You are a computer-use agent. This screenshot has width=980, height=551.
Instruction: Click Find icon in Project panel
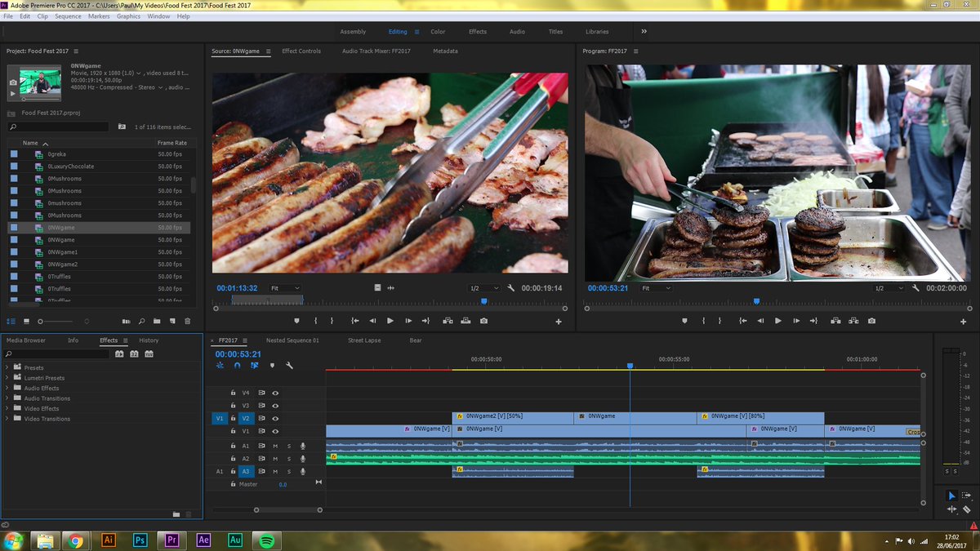coord(141,321)
